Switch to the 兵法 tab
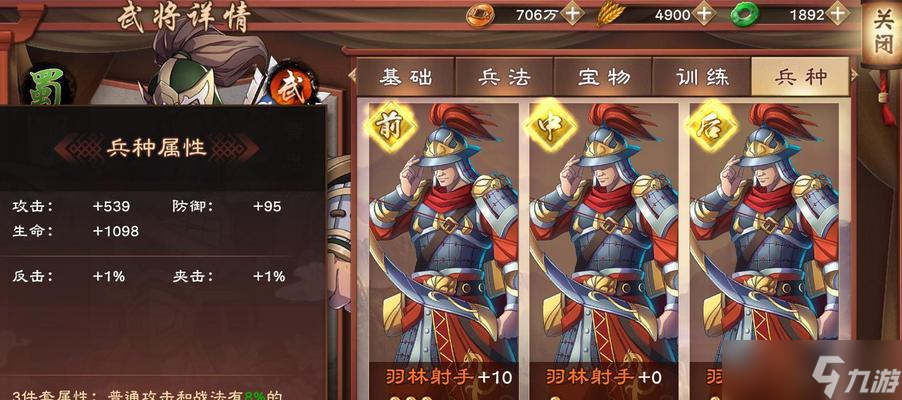Viewport: 902px width, 400px height. (x=504, y=77)
